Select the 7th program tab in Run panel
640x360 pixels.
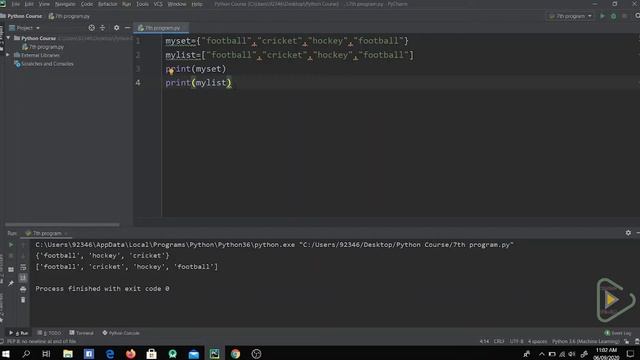[x=46, y=233]
